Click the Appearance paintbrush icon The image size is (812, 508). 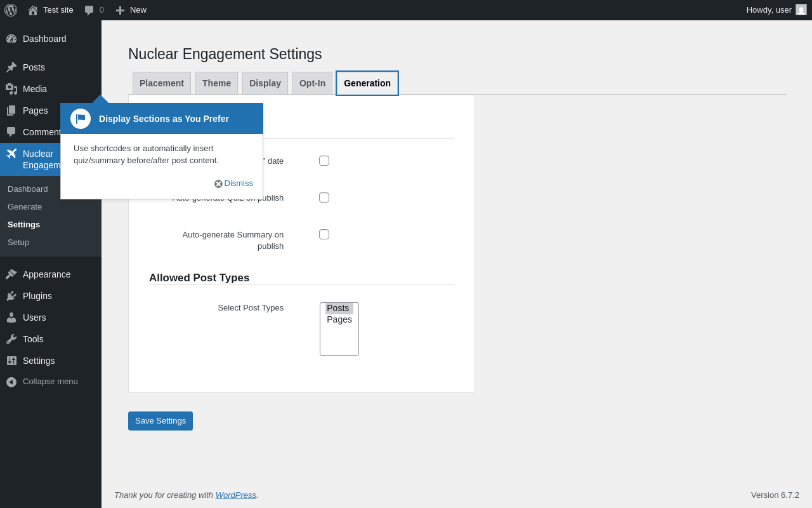[x=11, y=274]
